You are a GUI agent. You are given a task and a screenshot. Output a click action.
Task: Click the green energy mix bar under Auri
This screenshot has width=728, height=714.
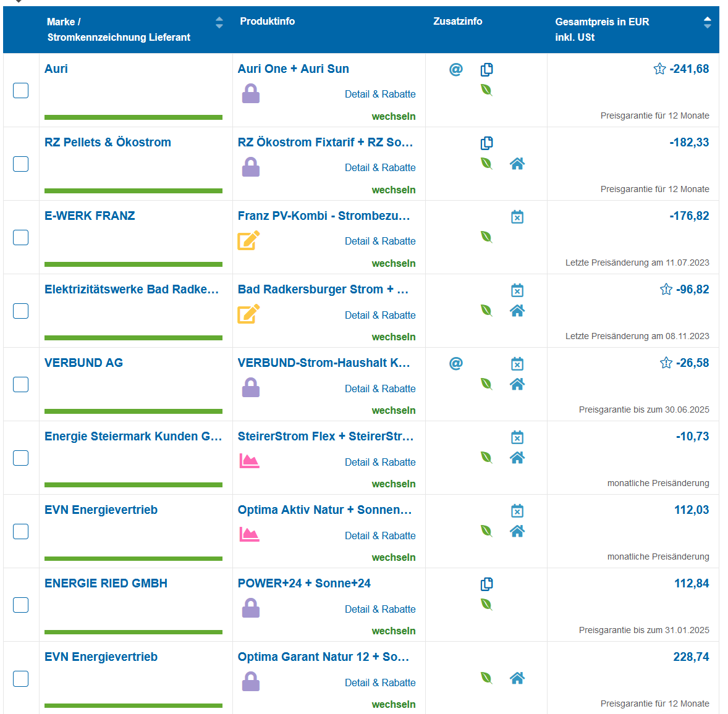coord(133,117)
